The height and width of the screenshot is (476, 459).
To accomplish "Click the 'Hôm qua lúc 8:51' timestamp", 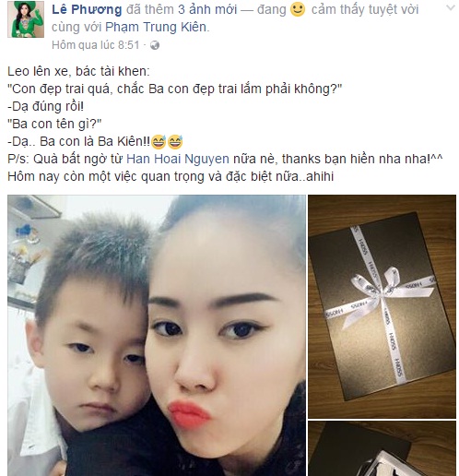I will tap(96, 45).
